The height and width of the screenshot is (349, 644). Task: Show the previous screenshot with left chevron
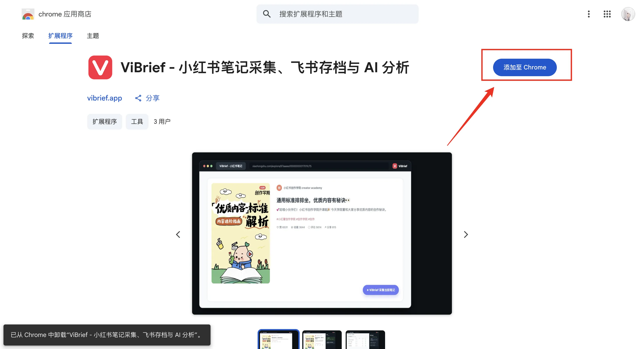point(178,234)
